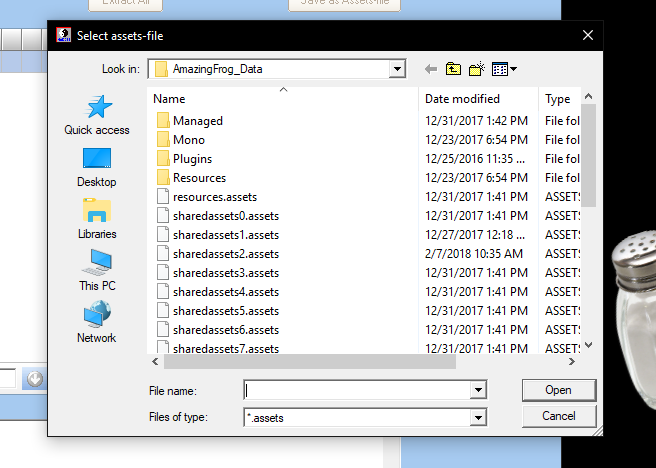656x468 pixels.
Task: Select sharedassets4.assets file
Action: coord(226,292)
